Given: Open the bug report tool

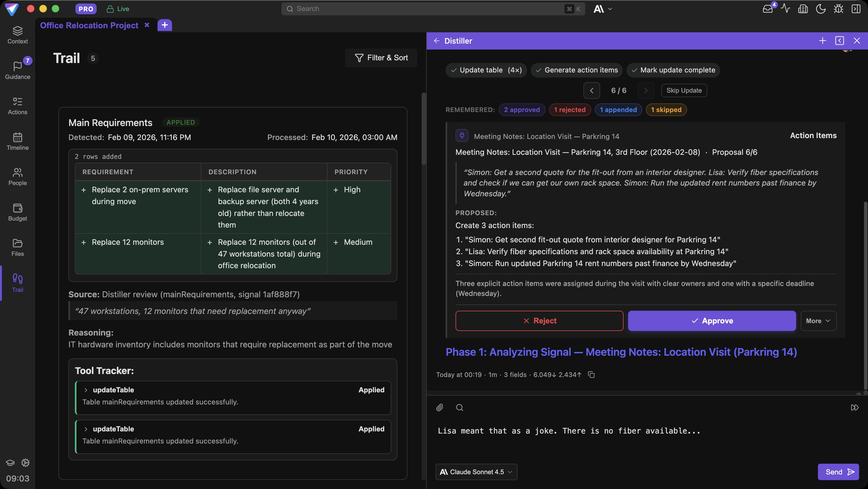Looking at the screenshot, I should pyautogui.click(x=838, y=9).
